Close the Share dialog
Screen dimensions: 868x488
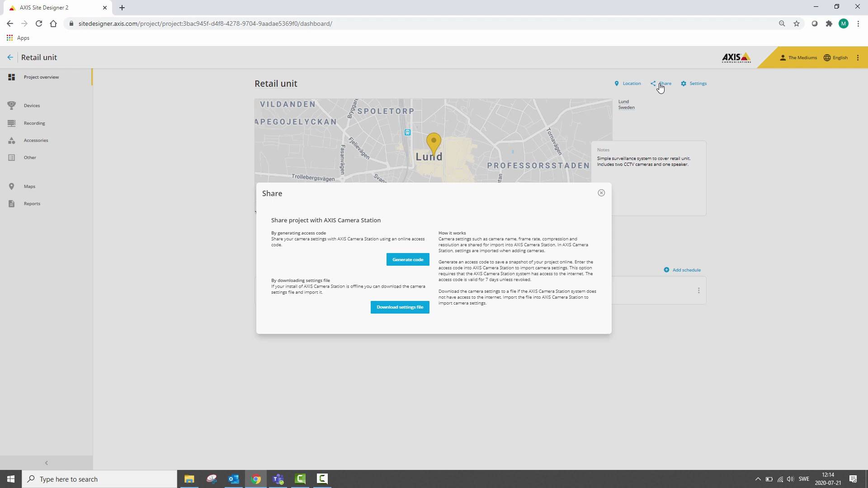(601, 193)
